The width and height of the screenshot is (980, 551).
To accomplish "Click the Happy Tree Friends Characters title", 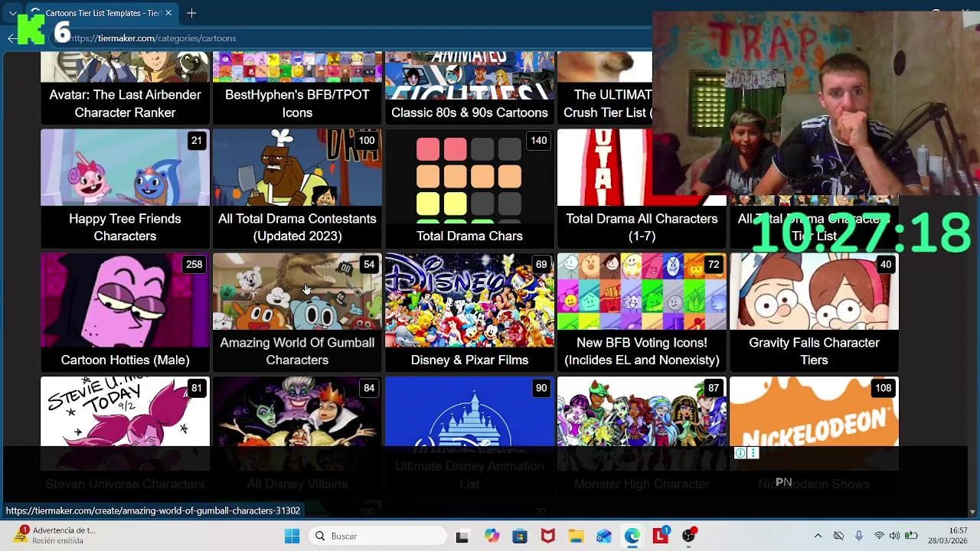I will [125, 227].
